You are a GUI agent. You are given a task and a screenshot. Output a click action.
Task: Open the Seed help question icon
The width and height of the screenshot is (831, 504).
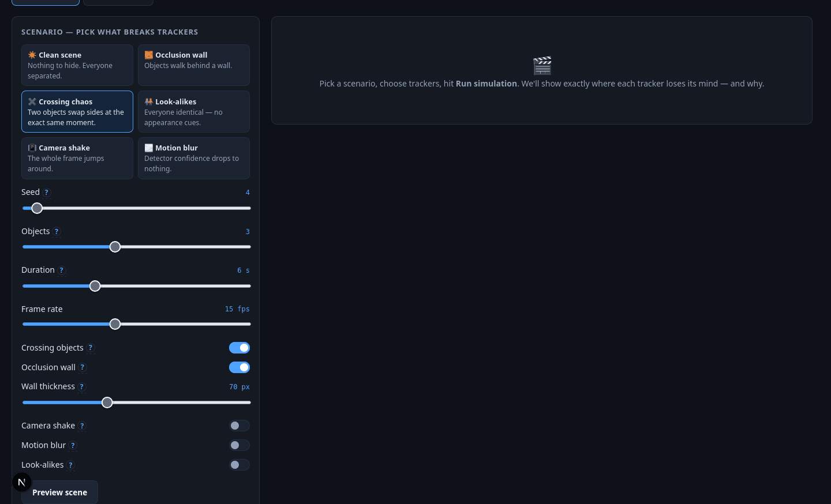47,193
